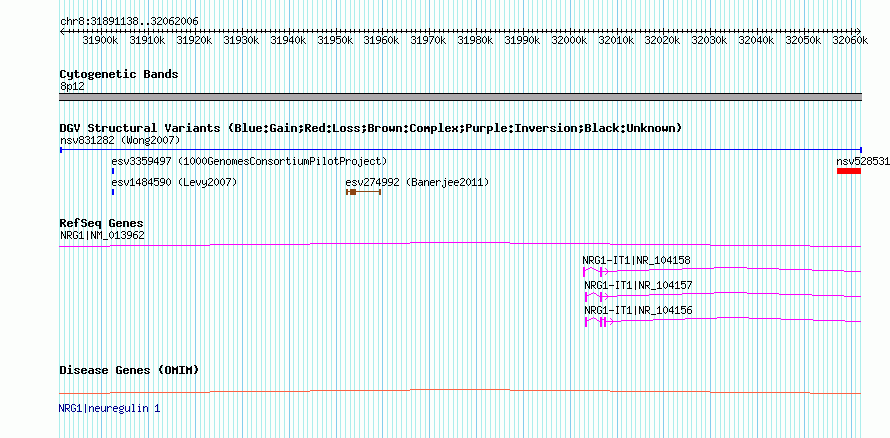Click the NR_104158 exon glyph
The height and width of the screenshot is (438, 890).
596,271
